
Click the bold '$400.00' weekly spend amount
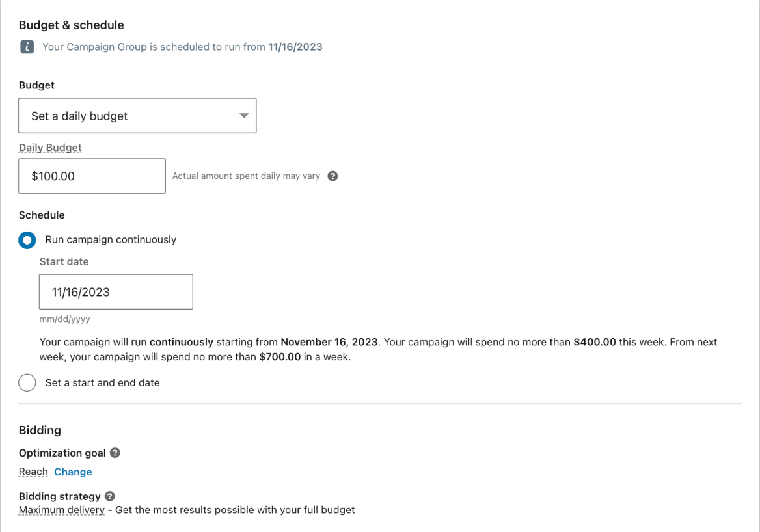pos(594,342)
